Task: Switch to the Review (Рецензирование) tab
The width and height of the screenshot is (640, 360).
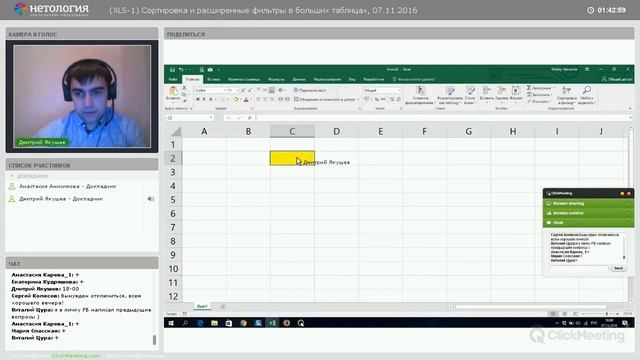Action: click(327, 79)
